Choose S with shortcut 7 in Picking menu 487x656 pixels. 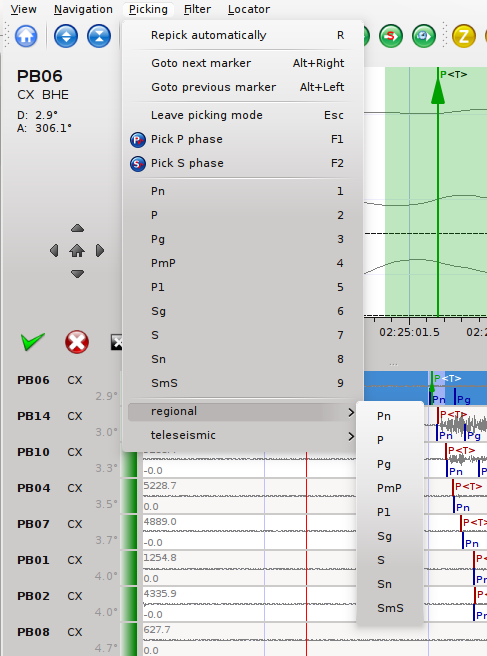pos(243,336)
